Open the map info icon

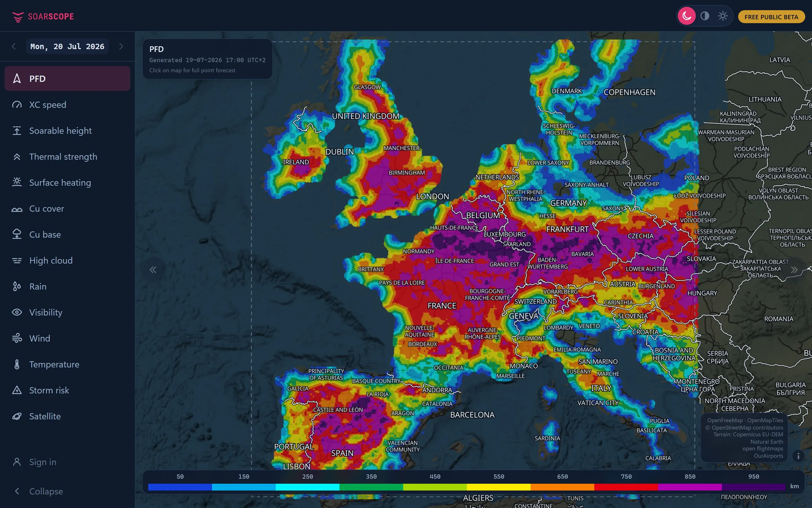tap(798, 456)
